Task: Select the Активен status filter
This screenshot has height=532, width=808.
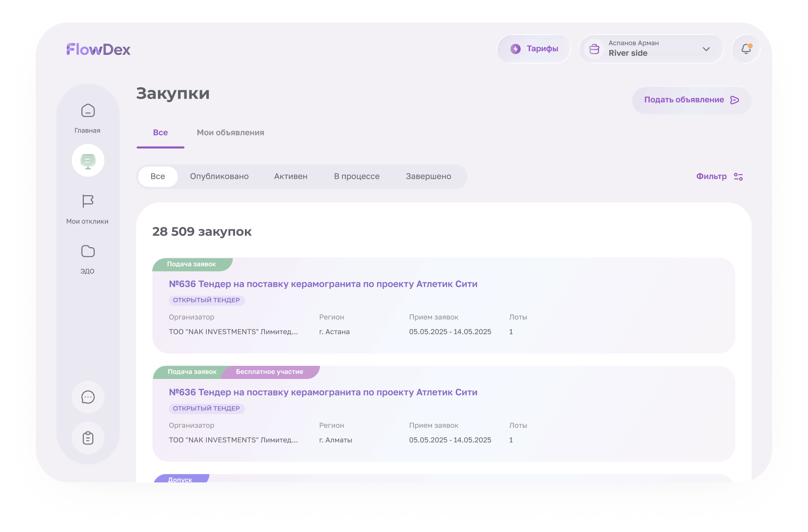Action: [291, 176]
